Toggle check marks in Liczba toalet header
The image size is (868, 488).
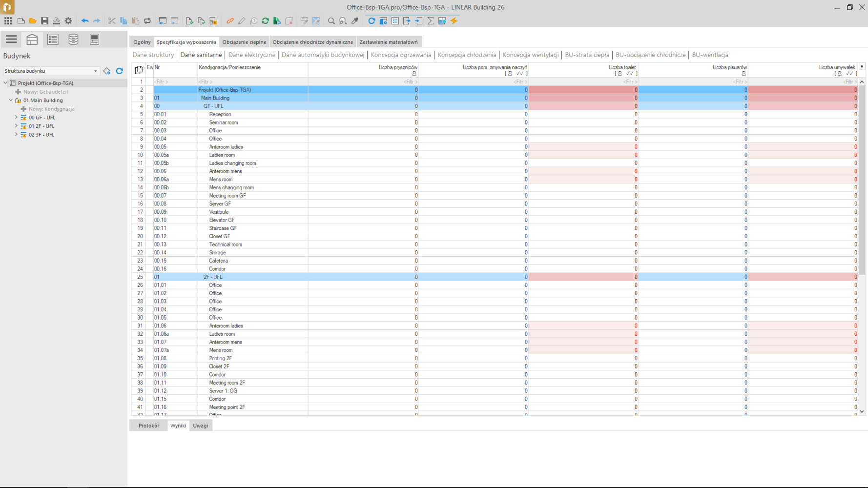click(x=630, y=74)
